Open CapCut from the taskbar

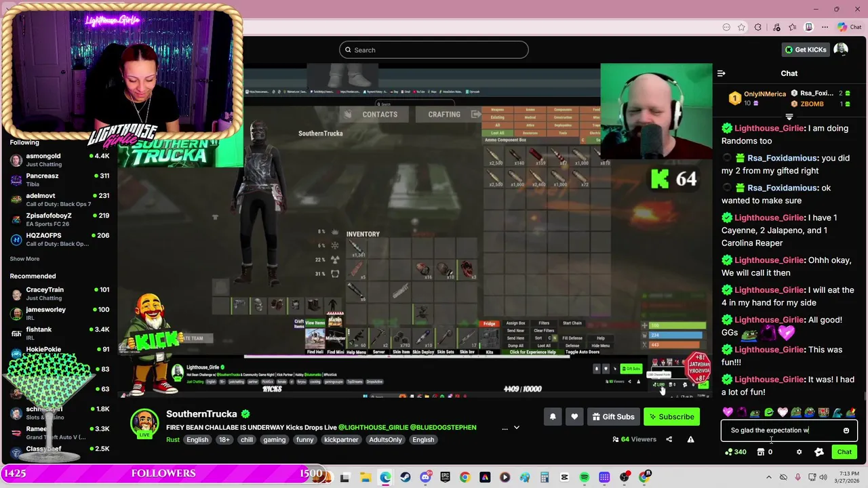[x=564, y=478]
